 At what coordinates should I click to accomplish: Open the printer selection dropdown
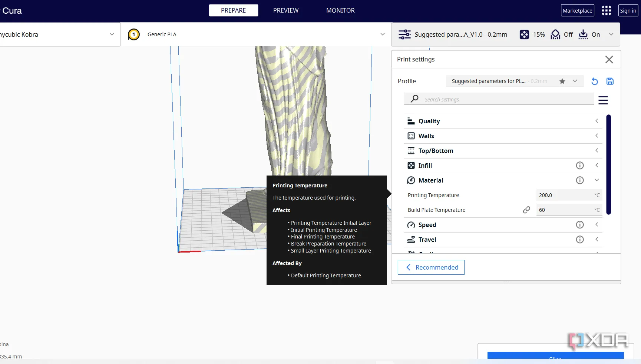coord(112,34)
